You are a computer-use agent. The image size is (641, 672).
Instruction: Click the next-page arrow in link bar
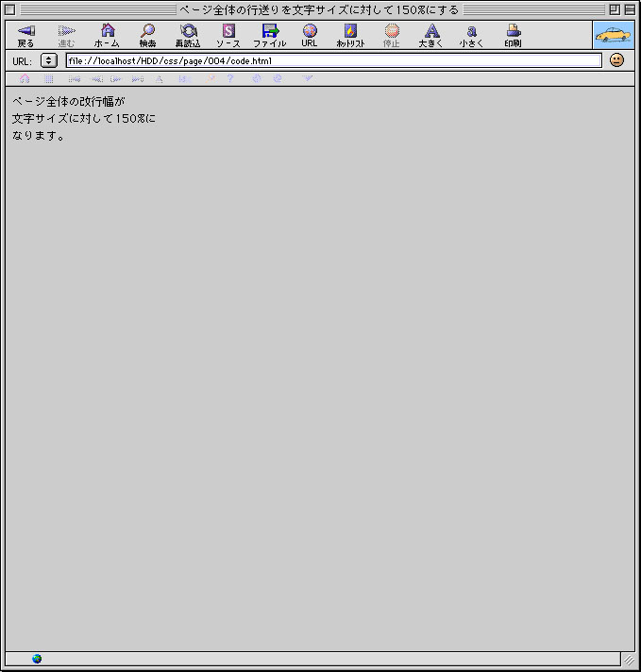(116, 79)
